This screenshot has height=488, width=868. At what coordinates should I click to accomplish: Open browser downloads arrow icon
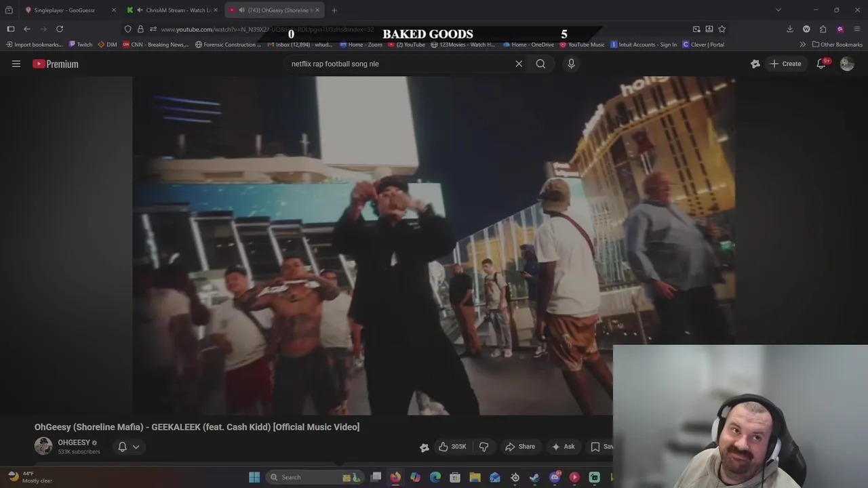pyautogui.click(x=790, y=29)
